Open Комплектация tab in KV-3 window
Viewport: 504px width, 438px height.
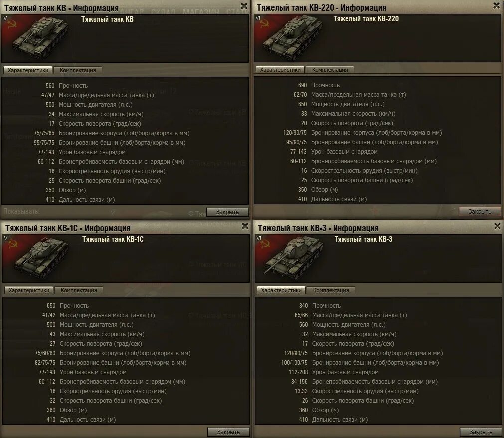[x=331, y=290]
